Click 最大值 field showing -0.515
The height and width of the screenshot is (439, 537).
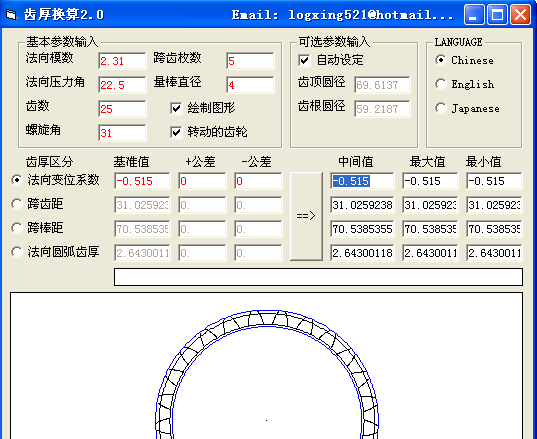430,181
